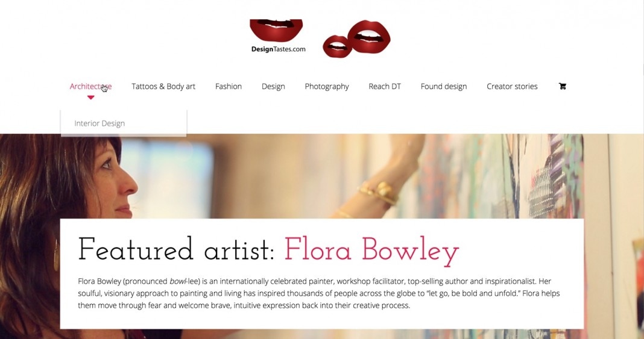Open the shopping cart icon
The height and width of the screenshot is (339, 644).
(563, 86)
